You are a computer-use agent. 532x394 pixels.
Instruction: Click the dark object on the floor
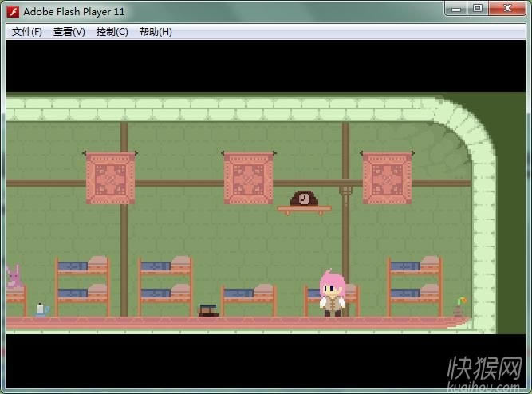click(x=209, y=310)
